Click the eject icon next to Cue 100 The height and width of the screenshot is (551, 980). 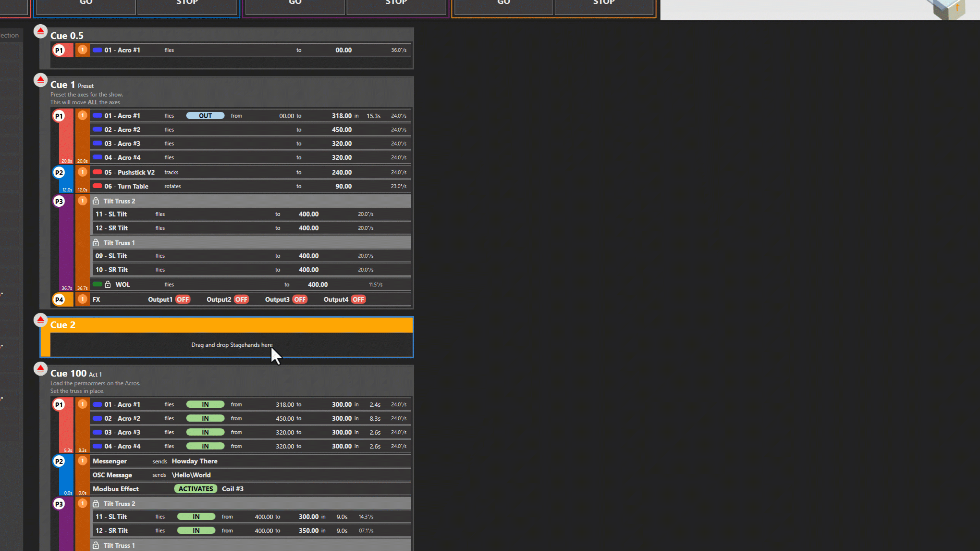tap(40, 368)
